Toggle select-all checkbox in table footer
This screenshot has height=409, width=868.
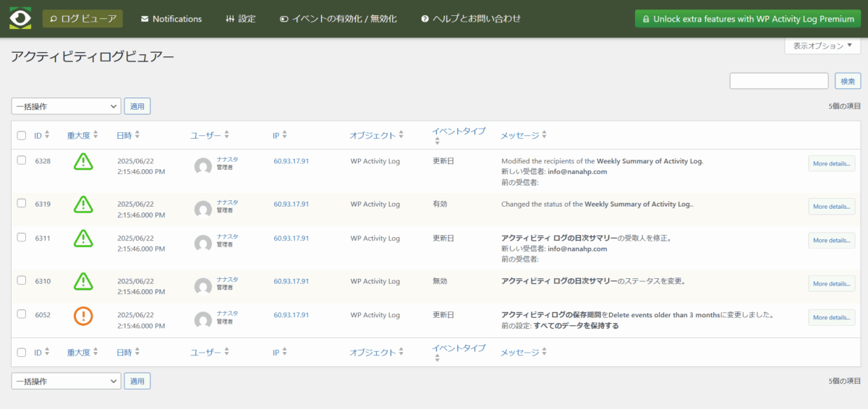point(22,353)
